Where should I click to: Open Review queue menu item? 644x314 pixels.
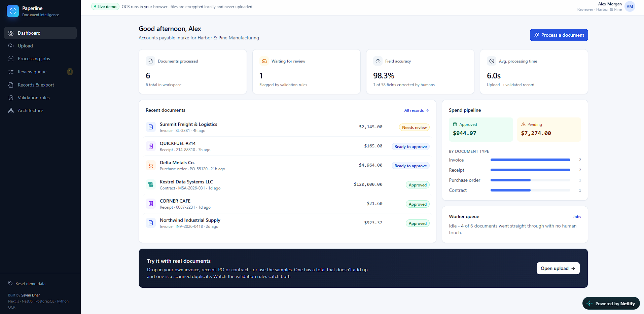pos(40,72)
